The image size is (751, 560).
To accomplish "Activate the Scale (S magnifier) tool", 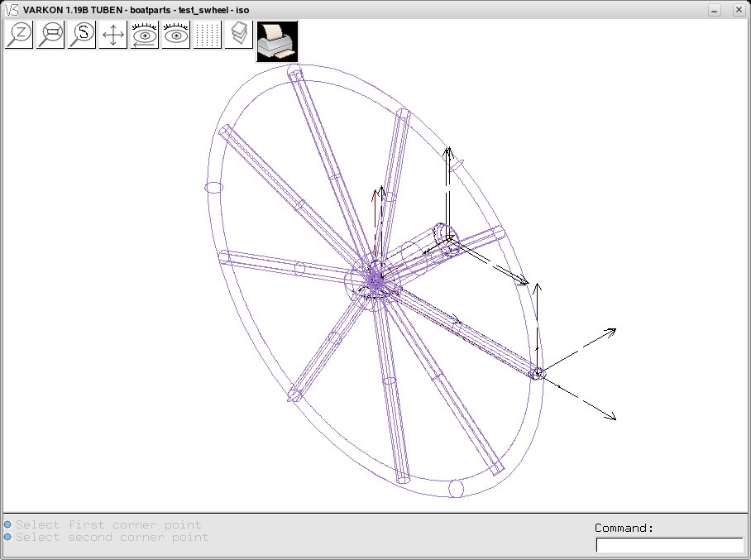I will coord(81,35).
